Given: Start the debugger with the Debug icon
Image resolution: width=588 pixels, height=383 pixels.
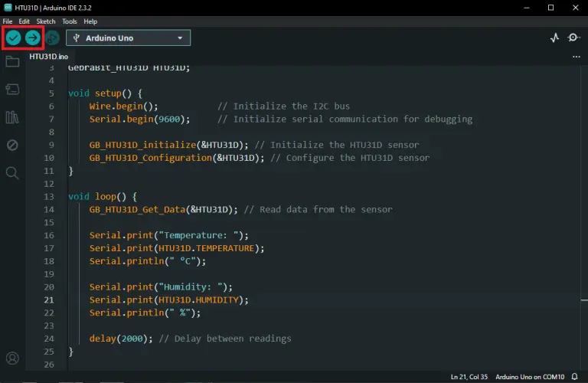Looking at the screenshot, I should click(x=53, y=38).
